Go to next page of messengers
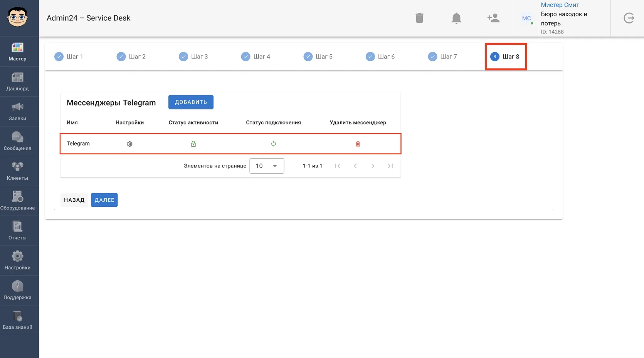Image resolution: width=644 pixels, height=358 pixels. [x=373, y=166]
